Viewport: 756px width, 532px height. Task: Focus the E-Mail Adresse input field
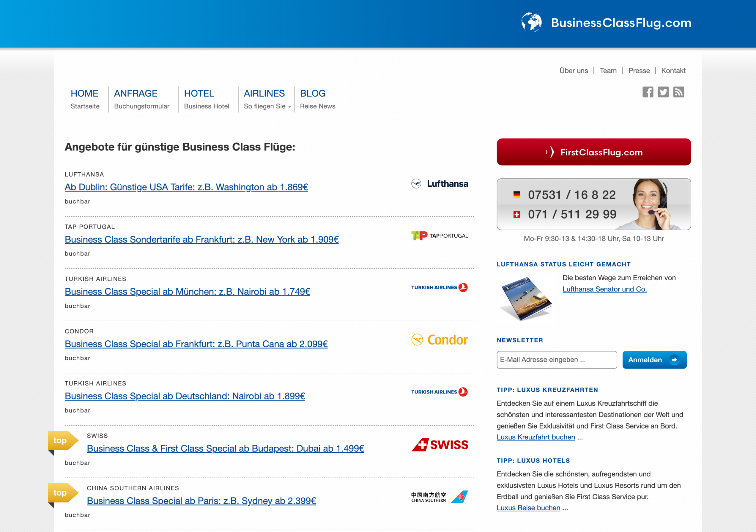[x=557, y=360]
